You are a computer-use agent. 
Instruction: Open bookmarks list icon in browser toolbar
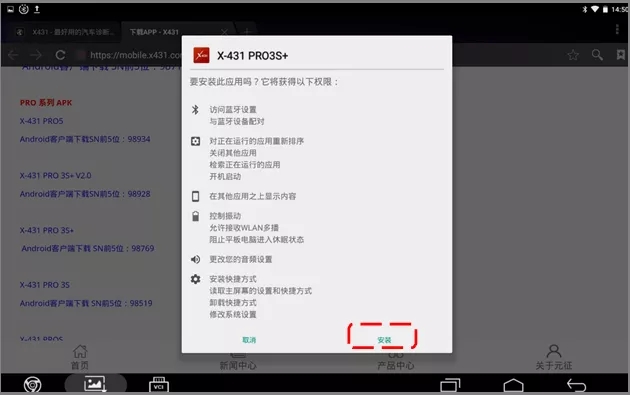click(621, 55)
